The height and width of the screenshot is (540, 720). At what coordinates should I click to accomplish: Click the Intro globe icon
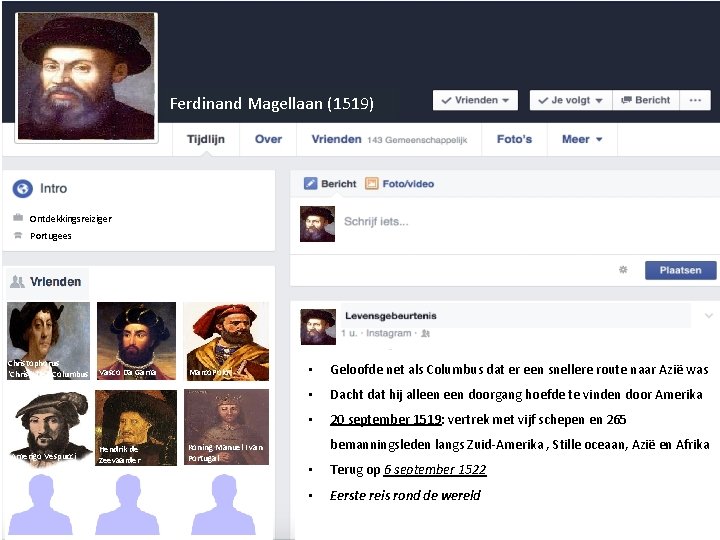pyautogui.click(x=22, y=189)
